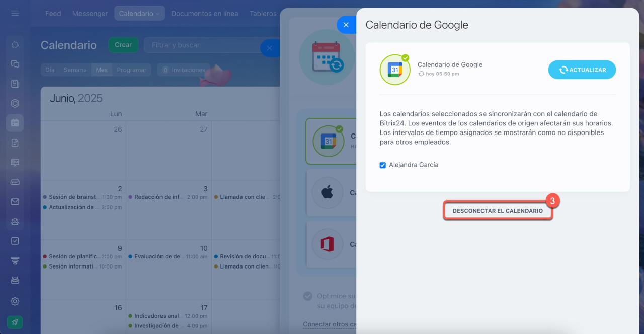Open the Actualización de... 3:00 pm event
Viewport: 644px width, 334px height.
[x=83, y=207]
